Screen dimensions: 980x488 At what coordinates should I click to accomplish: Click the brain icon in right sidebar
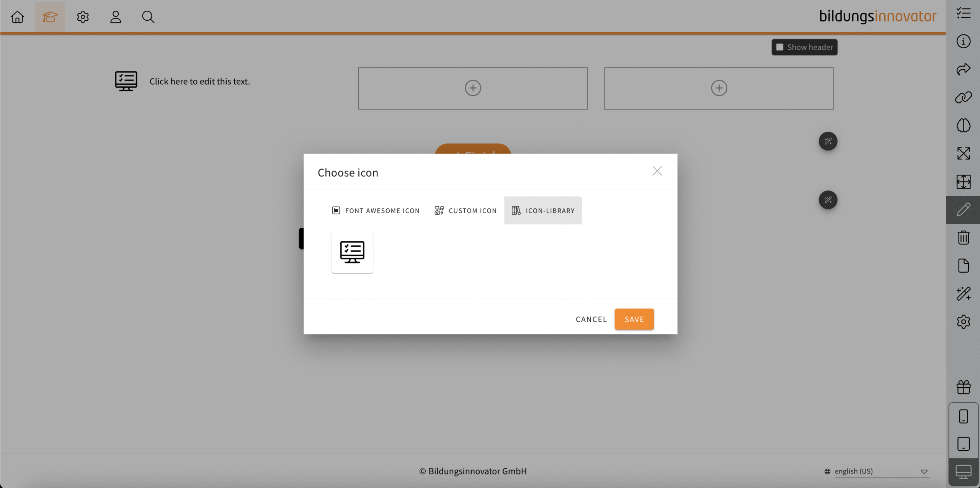click(x=963, y=125)
